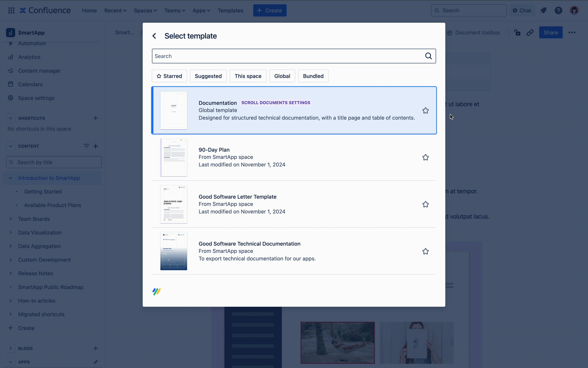Open the help question mark icon

[558, 10]
